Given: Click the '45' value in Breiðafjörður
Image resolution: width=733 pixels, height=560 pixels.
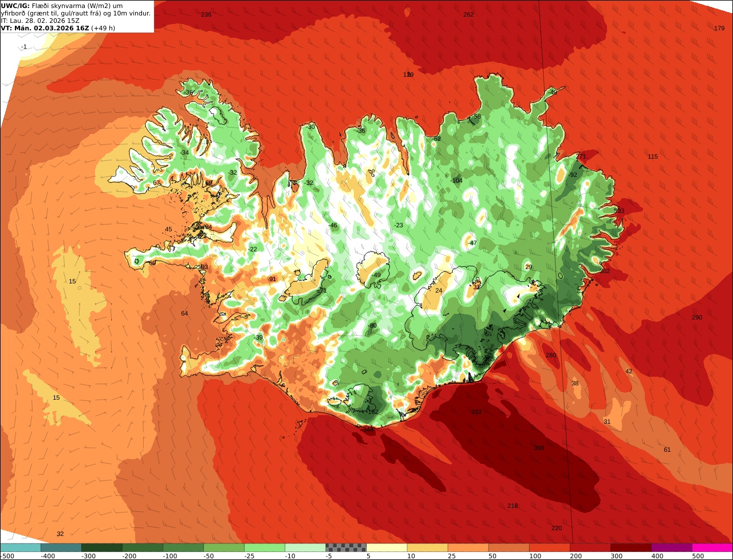Looking at the screenshot, I should 168,230.
